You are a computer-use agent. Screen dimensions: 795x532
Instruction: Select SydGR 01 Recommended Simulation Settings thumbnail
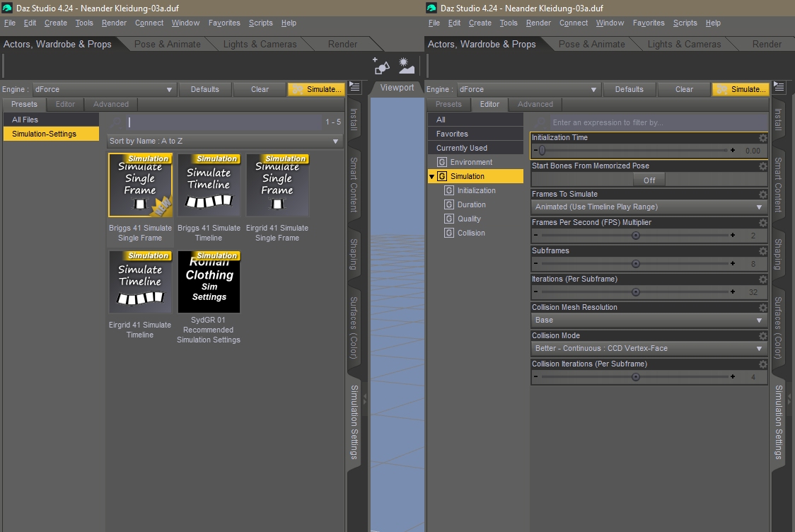[209, 282]
